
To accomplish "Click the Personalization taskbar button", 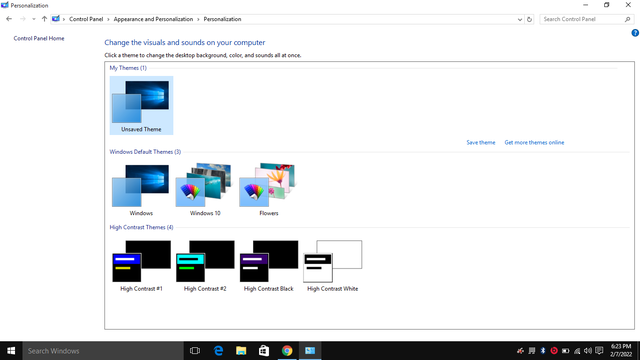I will pyautogui.click(x=310, y=351).
